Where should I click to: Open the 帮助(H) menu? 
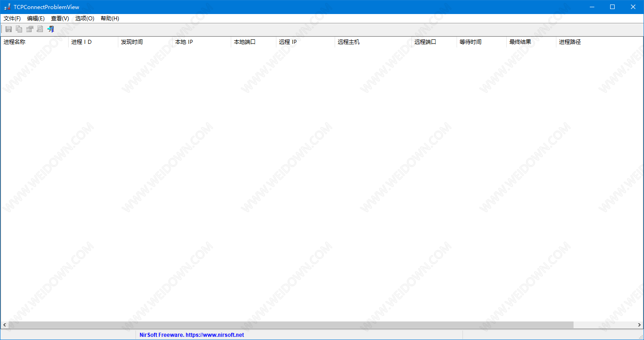[x=110, y=19]
